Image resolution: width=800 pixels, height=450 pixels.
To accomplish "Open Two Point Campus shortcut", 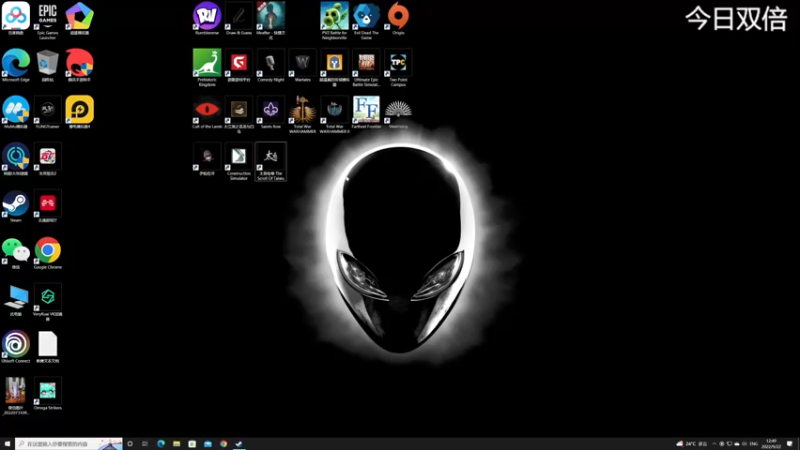I will click(398, 67).
